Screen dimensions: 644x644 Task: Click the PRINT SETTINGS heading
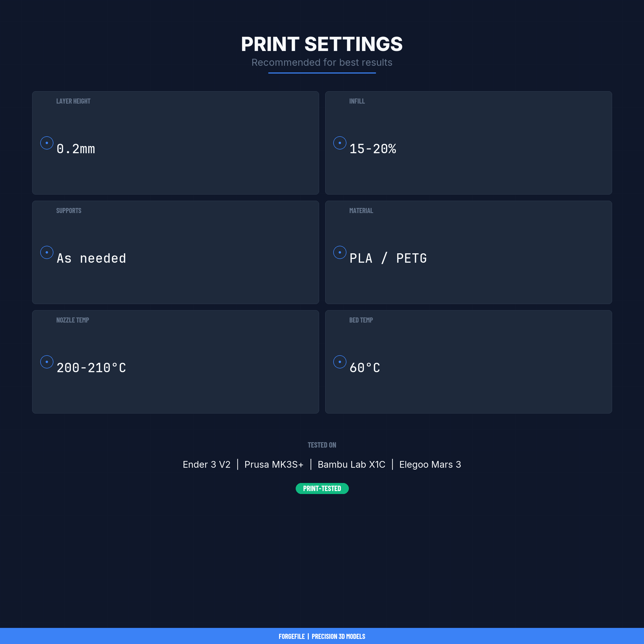(322, 44)
